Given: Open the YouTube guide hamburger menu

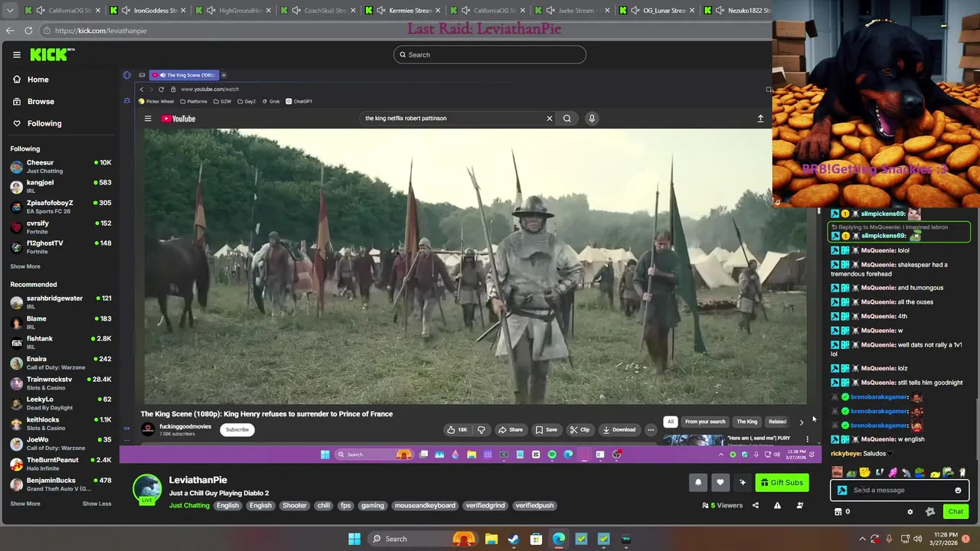Looking at the screenshot, I should coord(148,119).
